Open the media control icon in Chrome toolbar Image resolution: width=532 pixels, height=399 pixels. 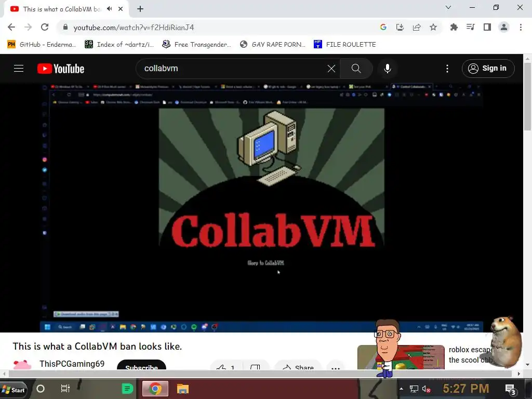click(471, 27)
